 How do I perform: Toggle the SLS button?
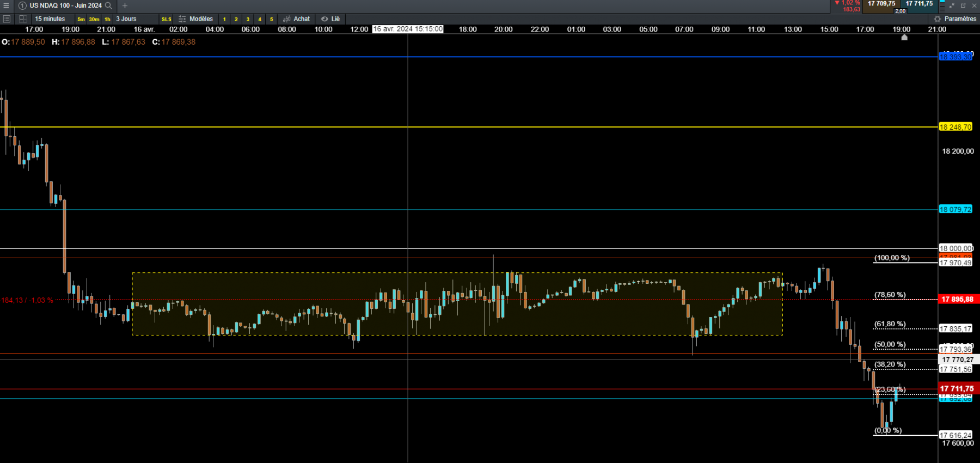pyautogui.click(x=167, y=19)
